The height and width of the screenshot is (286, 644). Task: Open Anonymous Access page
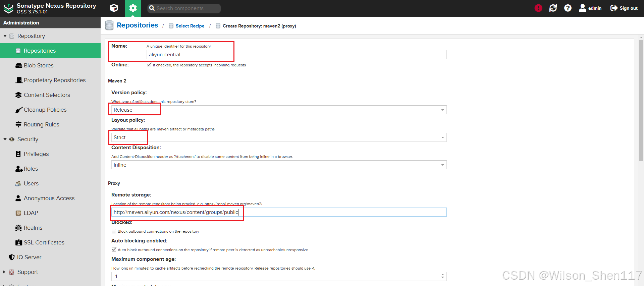click(x=49, y=198)
